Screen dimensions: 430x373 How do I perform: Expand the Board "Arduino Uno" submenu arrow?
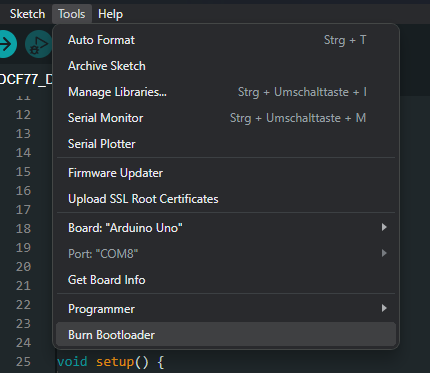point(384,227)
